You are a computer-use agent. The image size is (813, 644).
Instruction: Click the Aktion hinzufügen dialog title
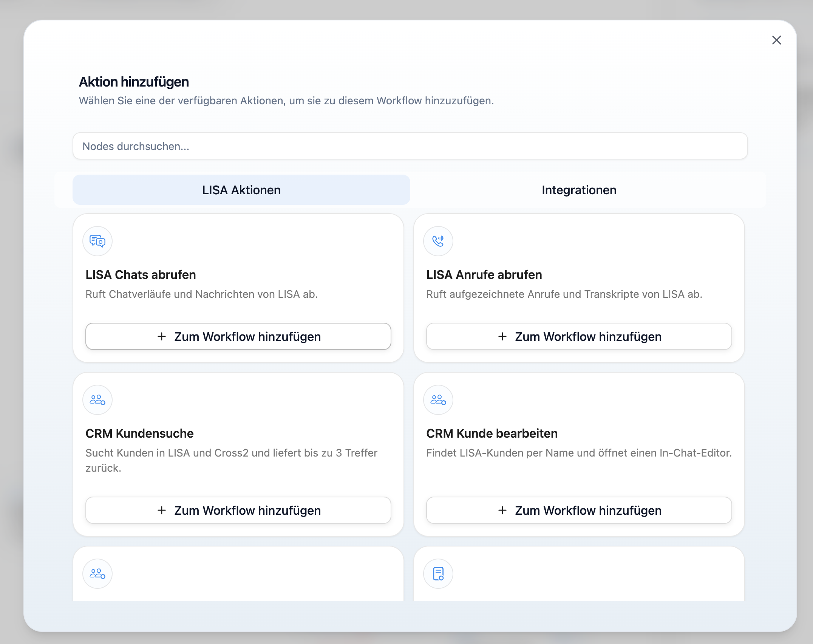(134, 82)
